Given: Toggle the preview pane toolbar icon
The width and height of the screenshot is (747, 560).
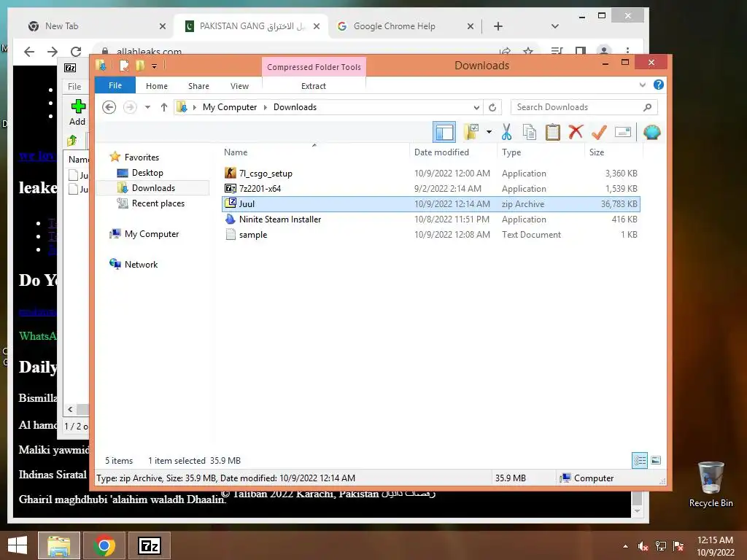Looking at the screenshot, I should pos(444,132).
